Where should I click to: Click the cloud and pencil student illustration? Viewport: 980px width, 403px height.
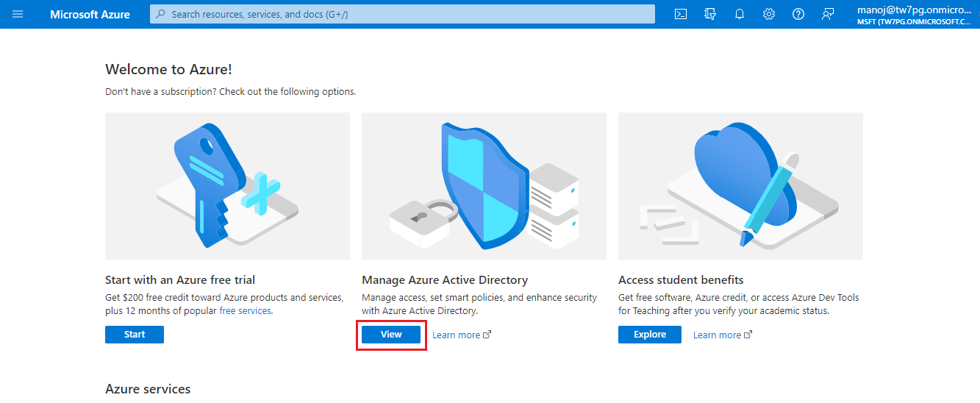[740, 185]
